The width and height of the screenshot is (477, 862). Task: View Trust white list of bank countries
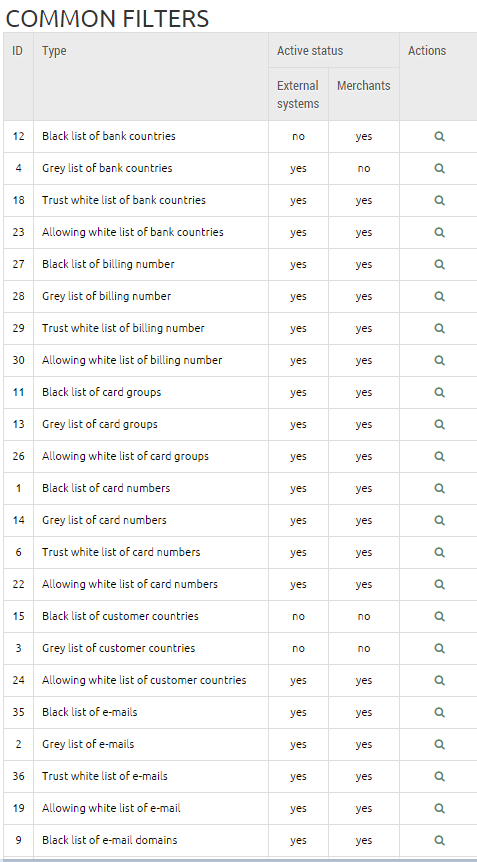click(x=439, y=200)
